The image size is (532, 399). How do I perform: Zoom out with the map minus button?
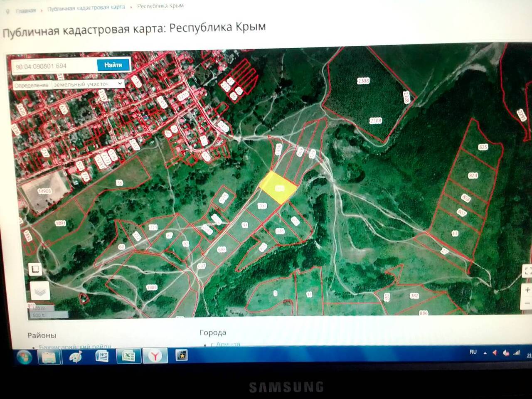[x=527, y=303]
